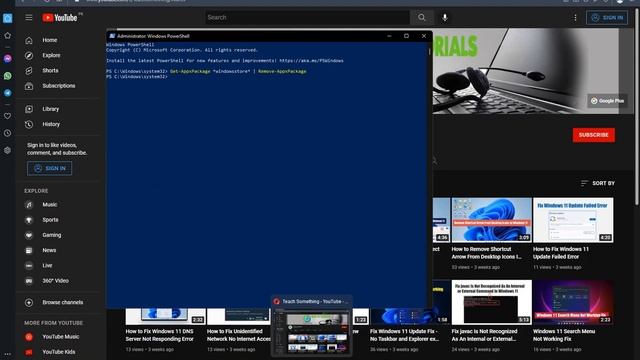Screen dimensions: 640x360
Task: Open YouTube Kids link
Action: click(x=59, y=352)
